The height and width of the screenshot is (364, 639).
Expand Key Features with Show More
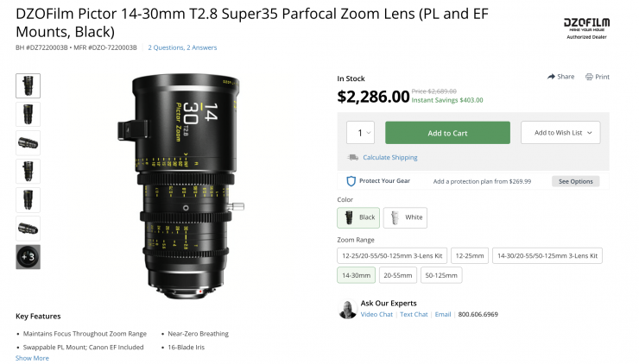pos(32,358)
